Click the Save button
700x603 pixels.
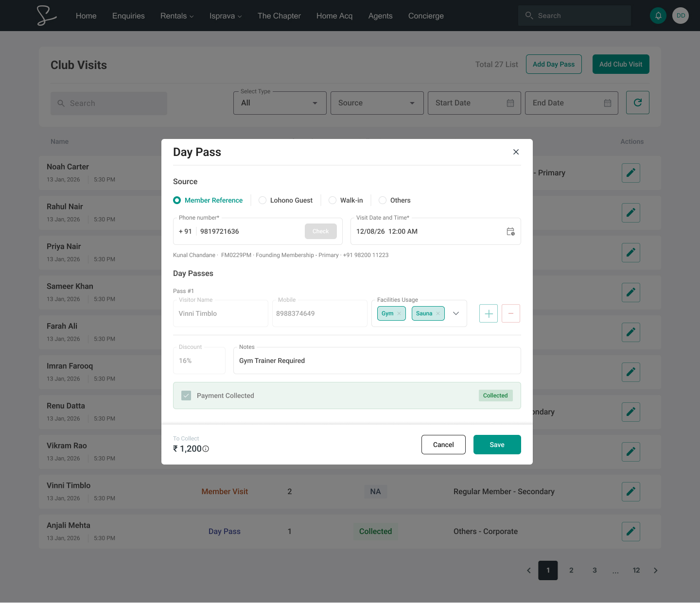497,445
